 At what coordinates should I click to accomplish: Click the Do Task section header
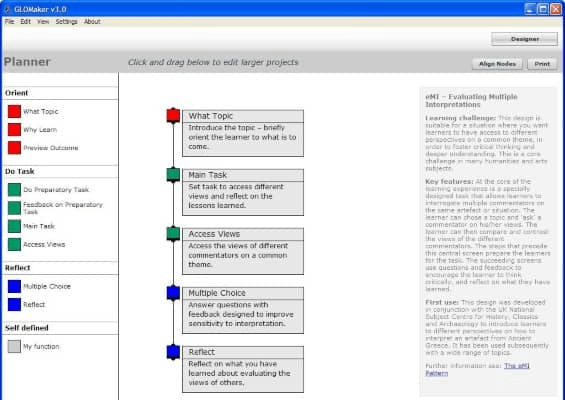[20, 171]
